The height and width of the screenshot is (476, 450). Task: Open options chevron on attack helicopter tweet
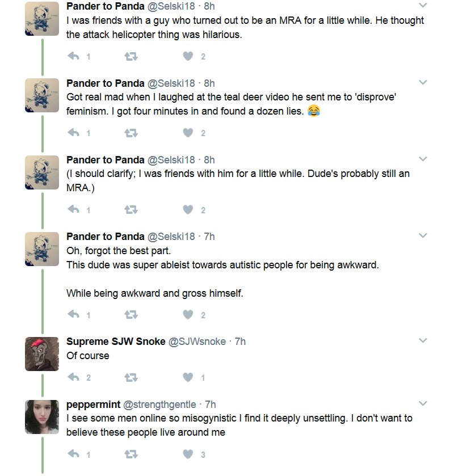423,5
